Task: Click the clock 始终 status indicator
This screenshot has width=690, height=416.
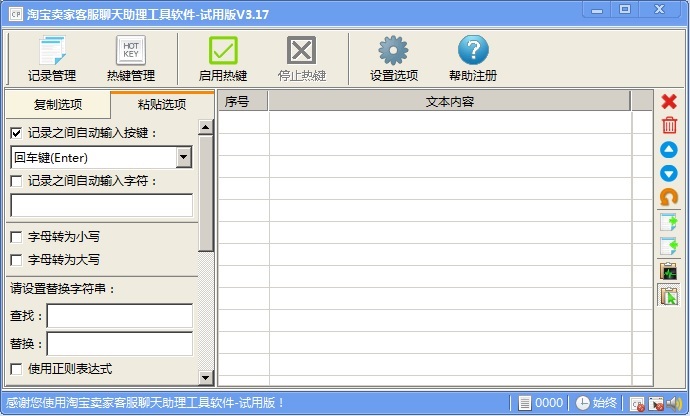Action: point(596,402)
